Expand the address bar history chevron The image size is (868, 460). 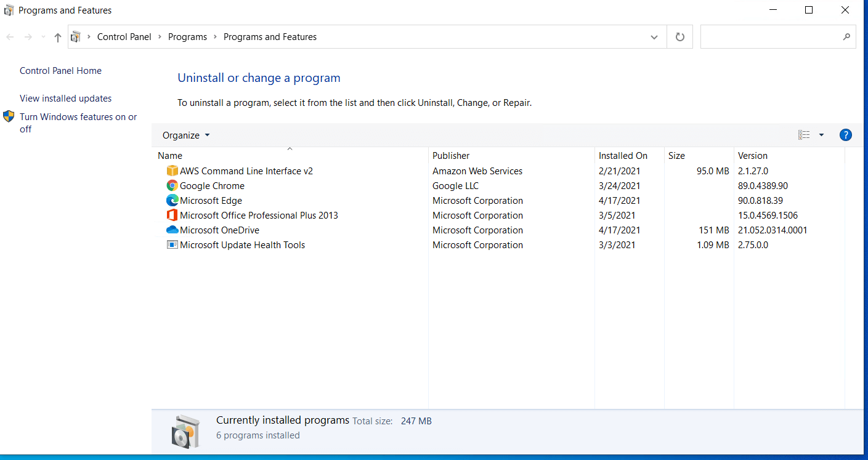pyautogui.click(x=654, y=36)
